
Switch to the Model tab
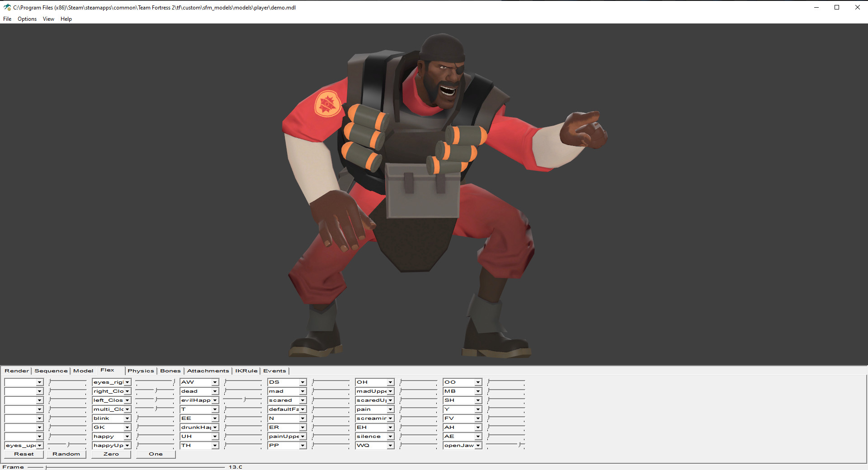[83, 371]
